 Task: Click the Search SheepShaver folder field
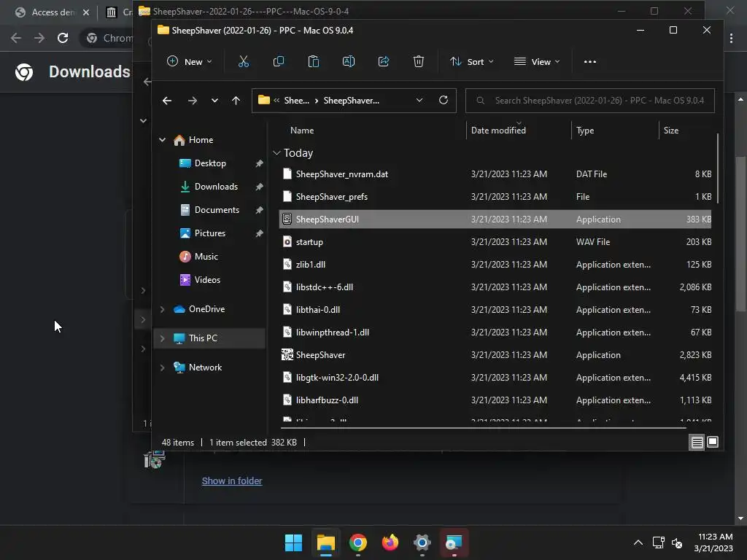(x=589, y=101)
